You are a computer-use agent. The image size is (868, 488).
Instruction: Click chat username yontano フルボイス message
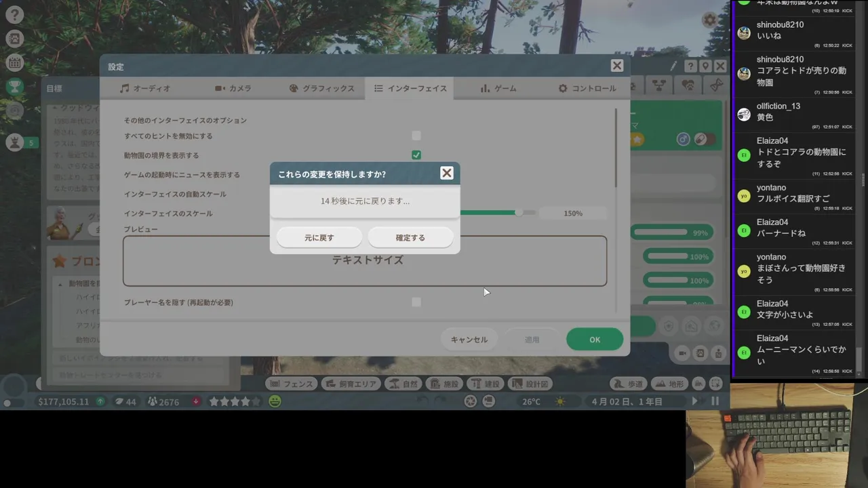772,188
